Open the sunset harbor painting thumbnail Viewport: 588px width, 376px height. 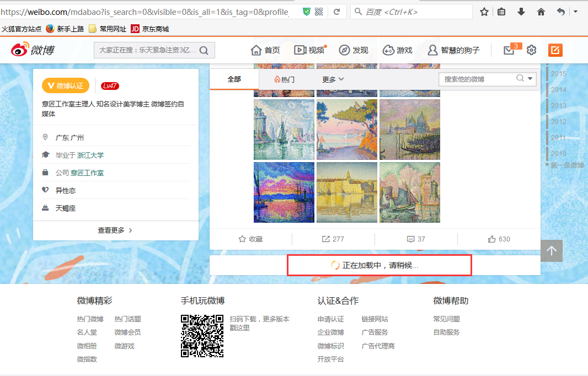pyautogui.click(x=284, y=192)
